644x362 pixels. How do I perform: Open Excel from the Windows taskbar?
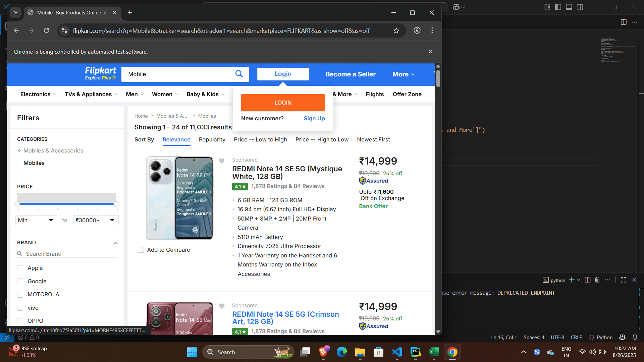click(434, 352)
